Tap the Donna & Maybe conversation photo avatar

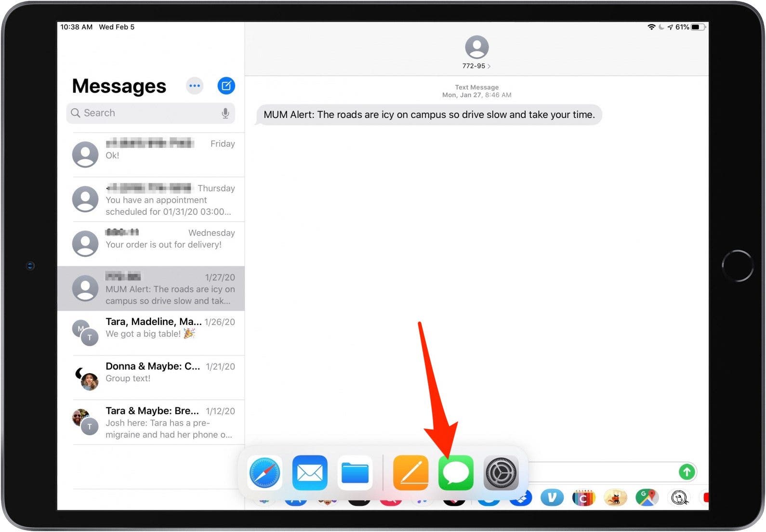tap(87, 378)
